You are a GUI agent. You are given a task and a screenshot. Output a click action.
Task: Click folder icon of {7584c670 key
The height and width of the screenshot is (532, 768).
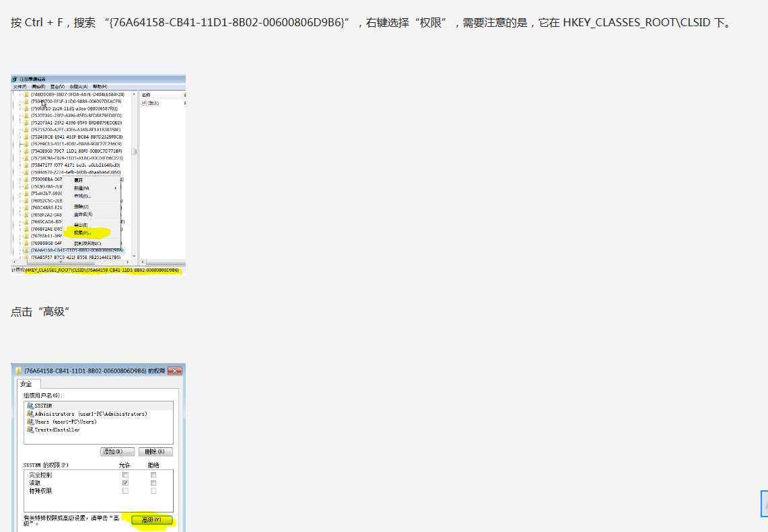point(26,172)
